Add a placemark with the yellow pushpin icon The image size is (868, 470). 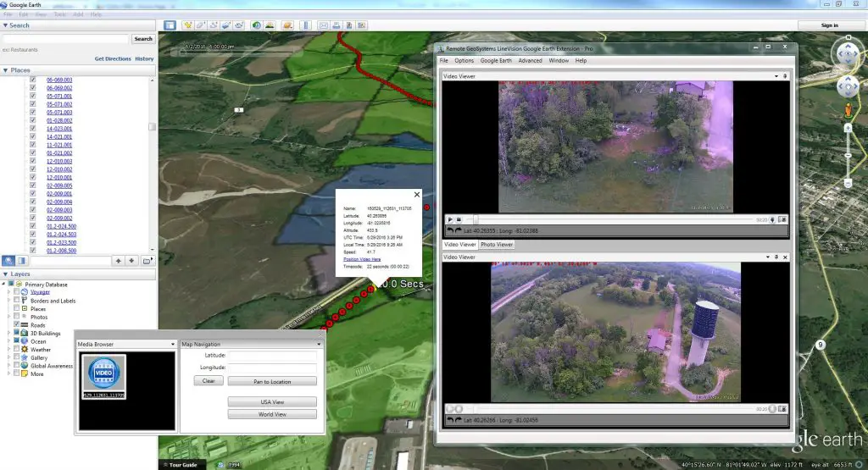(187, 25)
